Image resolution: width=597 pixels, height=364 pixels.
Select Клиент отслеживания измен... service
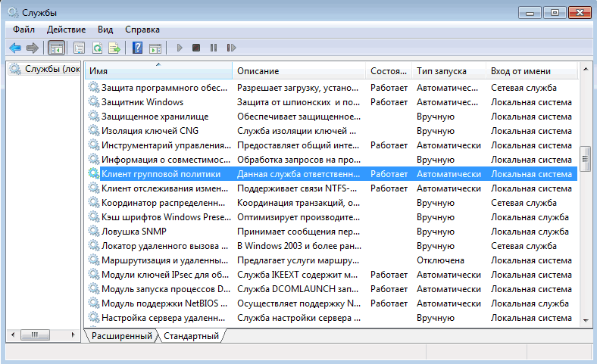pos(164,188)
